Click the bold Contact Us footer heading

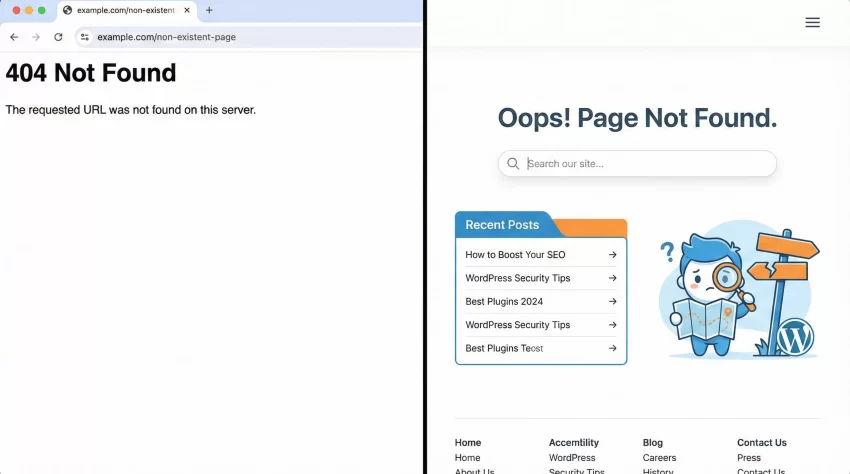pyautogui.click(x=762, y=443)
